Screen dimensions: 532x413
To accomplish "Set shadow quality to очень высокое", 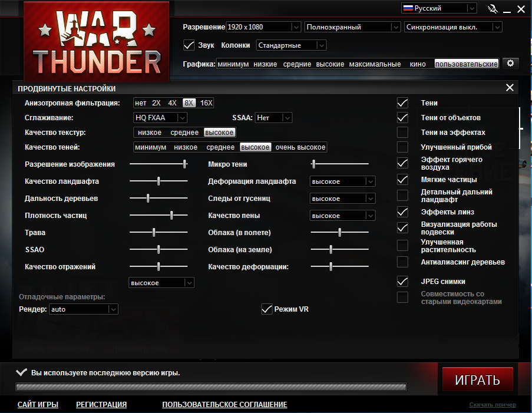I will point(300,147).
